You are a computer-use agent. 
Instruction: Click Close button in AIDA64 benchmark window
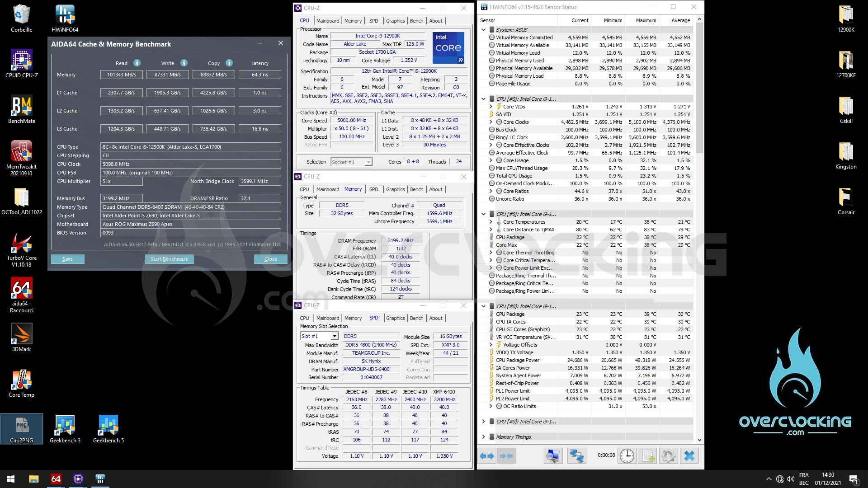[x=270, y=259]
